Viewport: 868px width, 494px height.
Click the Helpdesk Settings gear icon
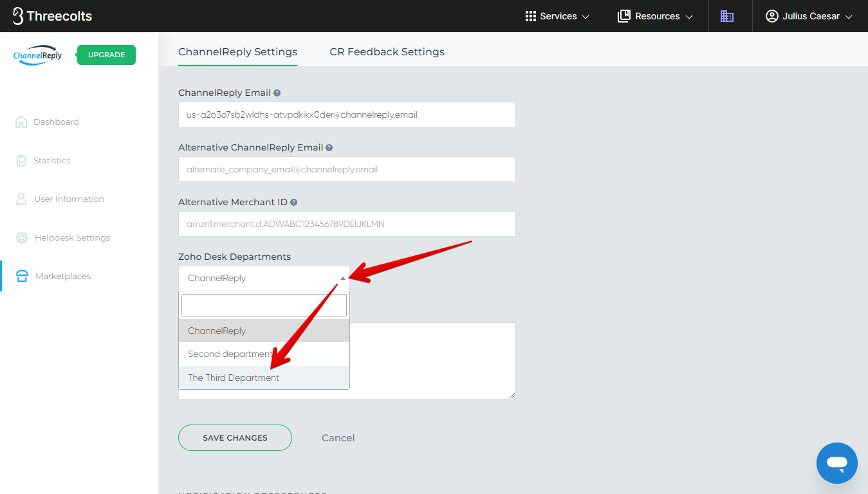(22, 237)
